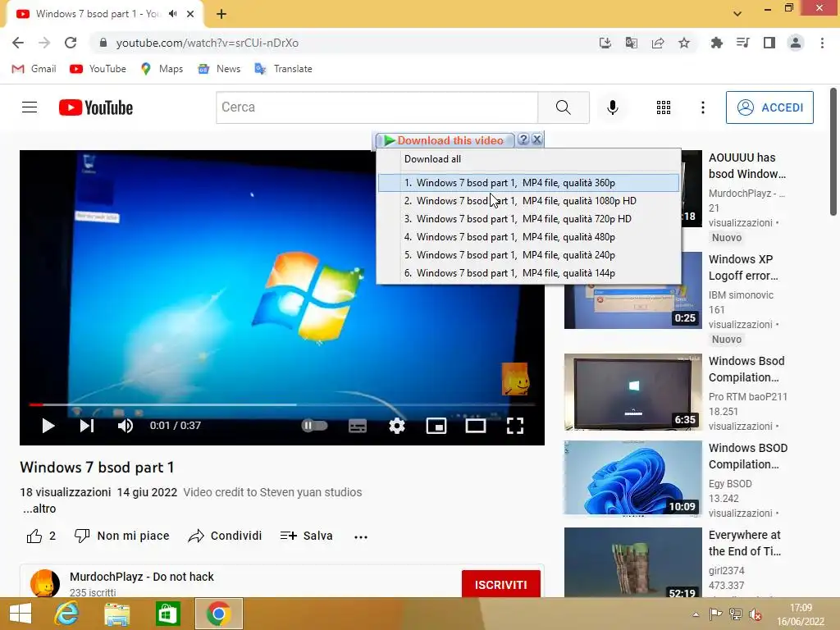
Task: Click the Non mi piace dislike button
Action: click(x=121, y=536)
